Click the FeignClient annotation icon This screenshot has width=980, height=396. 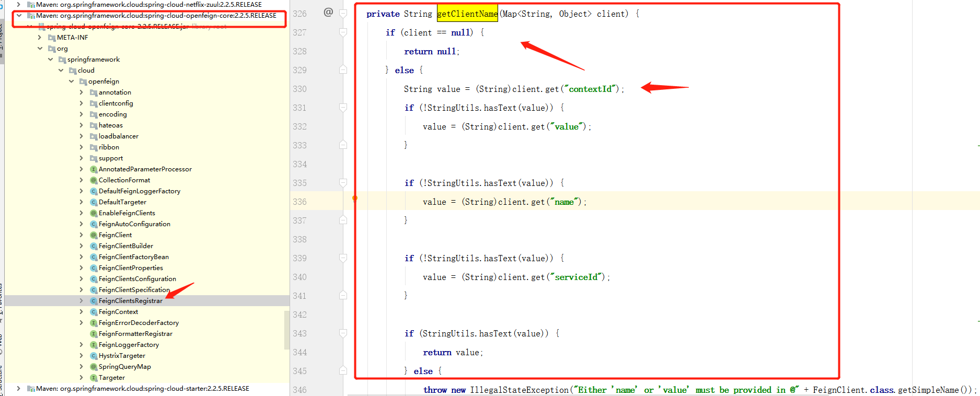point(94,235)
